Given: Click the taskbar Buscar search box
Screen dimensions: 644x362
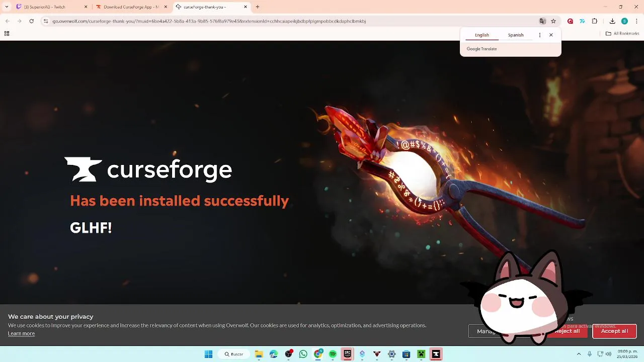Looking at the screenshot, I should click(234, 354).
